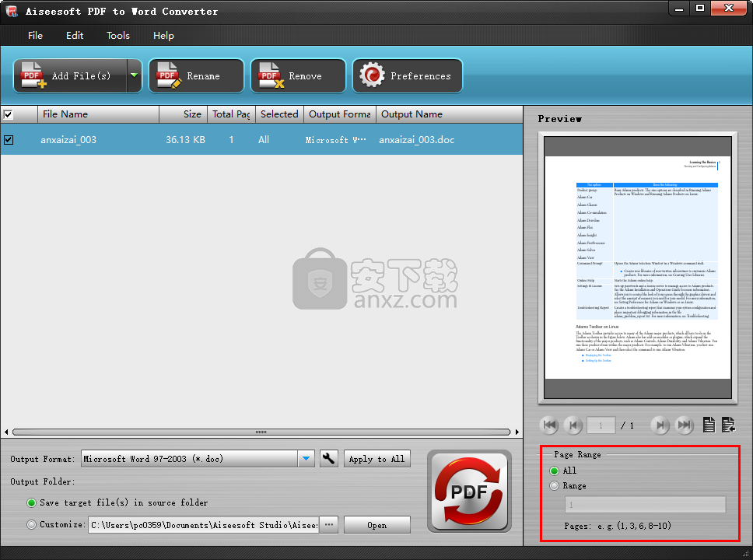Screen dimensions: 753x560
Task: Start conversion with the big PDF button
Action: coord(469,492)
